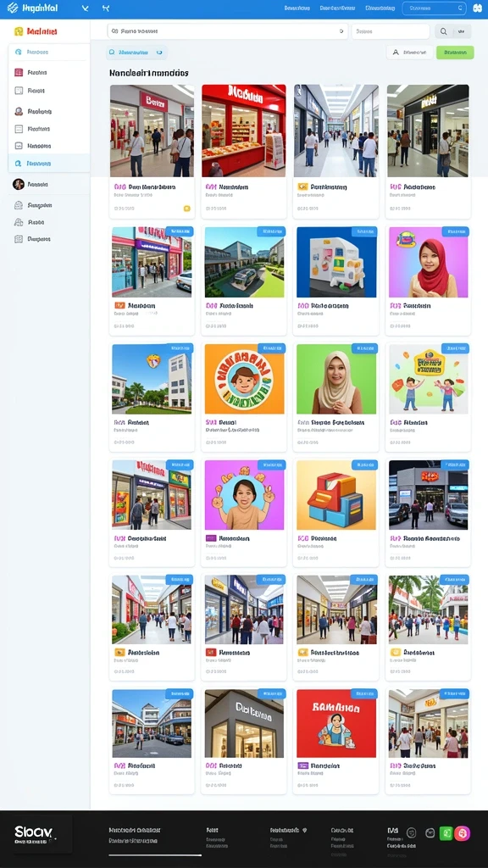Open the long mall corridor thumbnail
This screenshot has height=868, width=488.
(335, 131)
